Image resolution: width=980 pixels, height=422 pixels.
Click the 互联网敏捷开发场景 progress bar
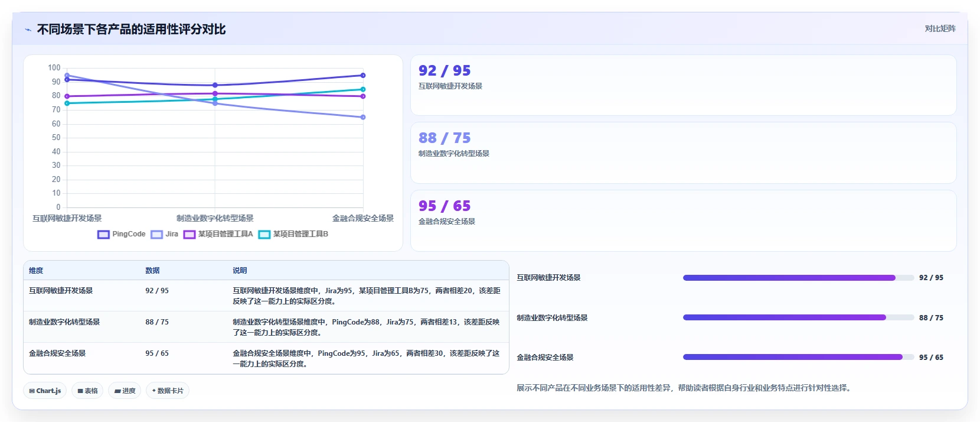(798, 278)
